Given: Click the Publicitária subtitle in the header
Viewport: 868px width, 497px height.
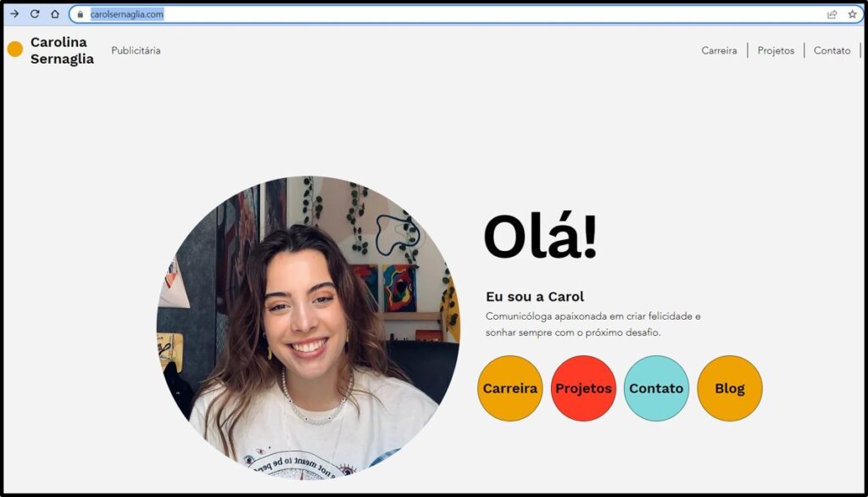Looking at the screenshot, I should pos(136,51).
